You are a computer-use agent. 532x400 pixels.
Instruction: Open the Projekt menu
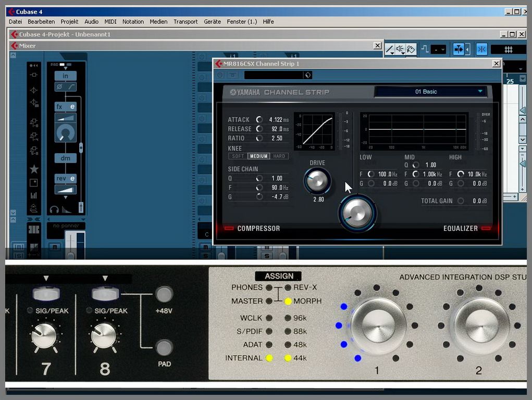(69, 21)
